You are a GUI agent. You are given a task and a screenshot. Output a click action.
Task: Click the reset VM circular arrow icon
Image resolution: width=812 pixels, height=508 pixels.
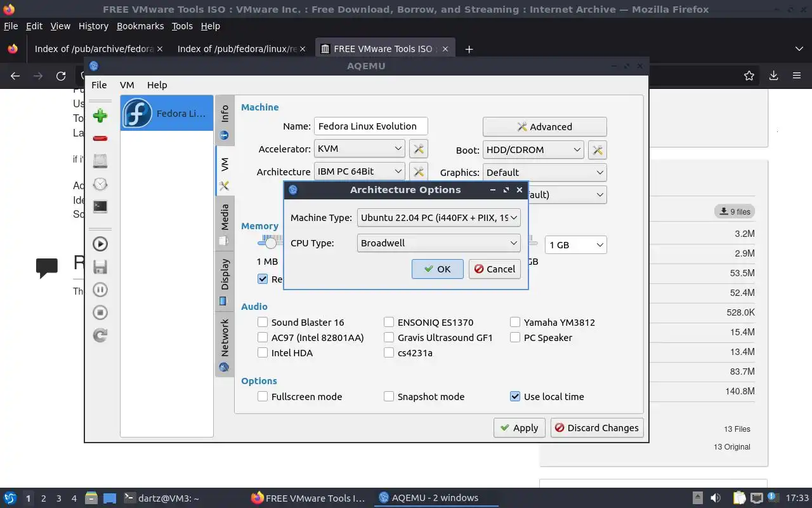tap(100, 335)
